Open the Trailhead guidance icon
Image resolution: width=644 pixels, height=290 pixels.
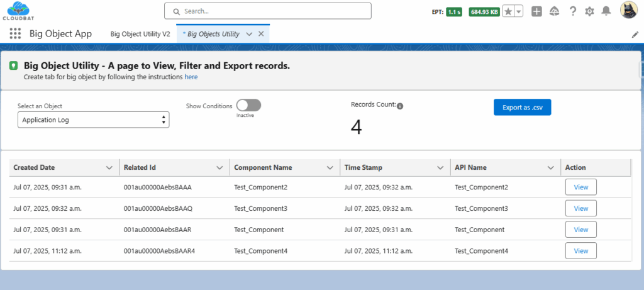[554, 11]
